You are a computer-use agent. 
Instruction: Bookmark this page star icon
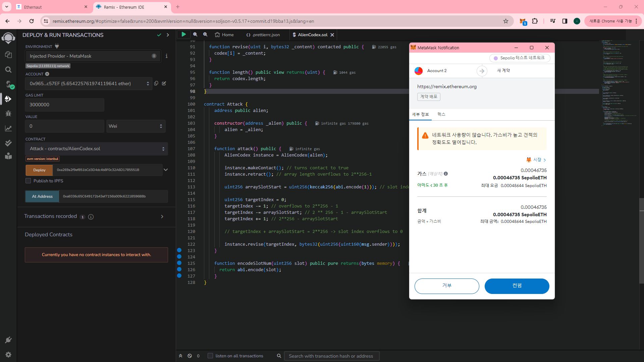(506, 21)
